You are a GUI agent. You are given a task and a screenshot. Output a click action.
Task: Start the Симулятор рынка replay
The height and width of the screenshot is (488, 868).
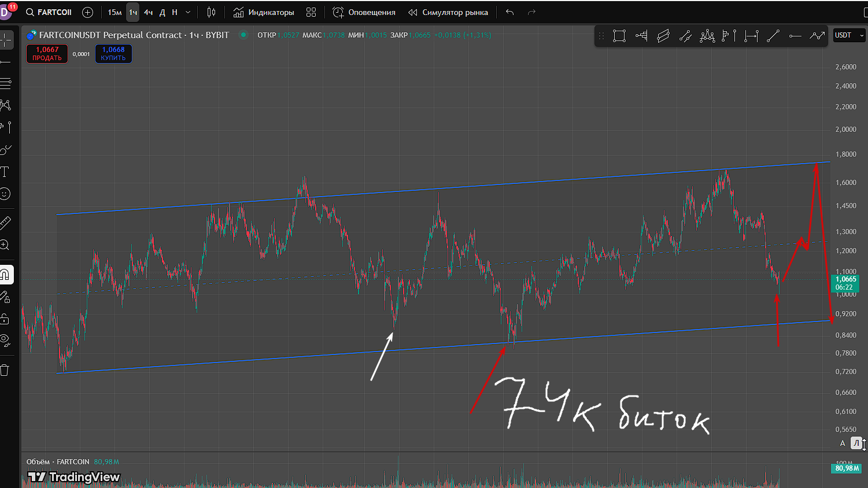(448, 12)
